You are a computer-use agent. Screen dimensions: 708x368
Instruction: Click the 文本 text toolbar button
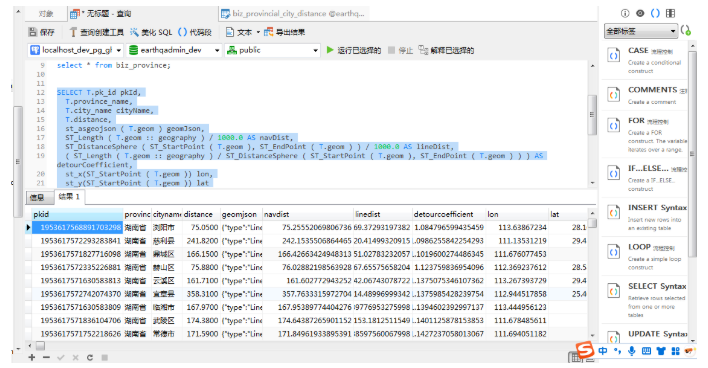tap(239, 32)
